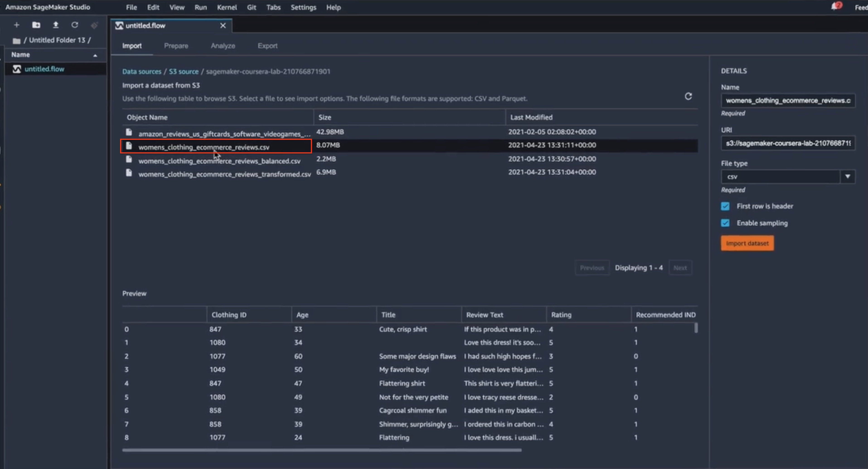Close the untitled.flow tab

pos(223,26)
